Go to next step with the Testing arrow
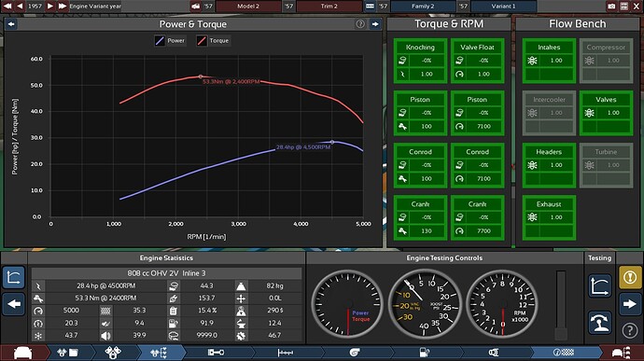Screen dimensions: 644x361 [x=630, y=304]
